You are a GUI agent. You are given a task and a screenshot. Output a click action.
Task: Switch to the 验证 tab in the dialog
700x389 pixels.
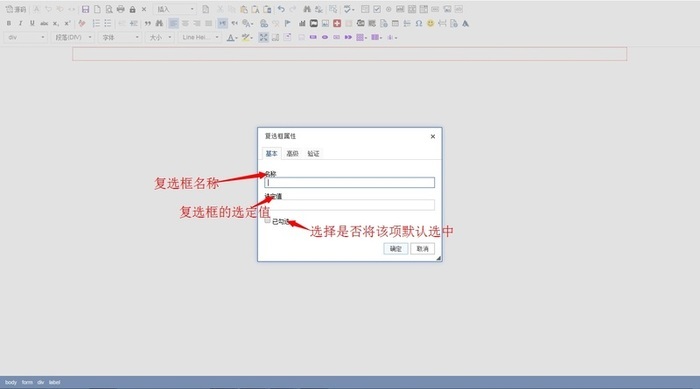point(313,154)
